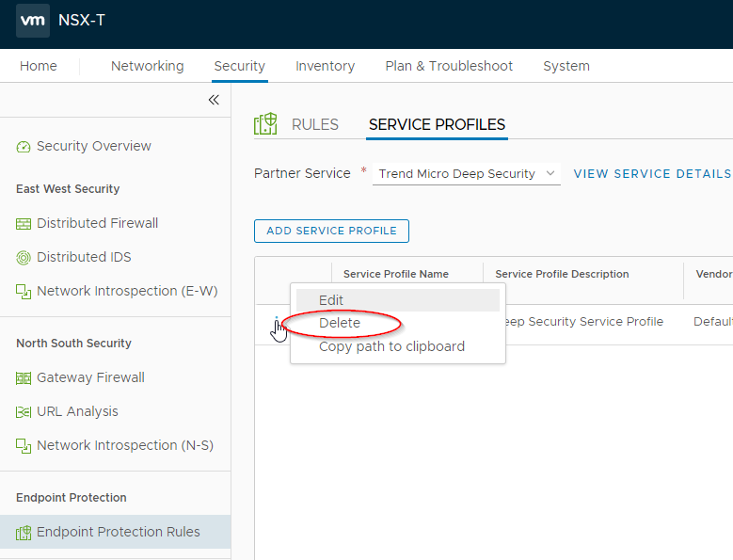Open the Networking top navigation tab
Viewport: 733px width, 560px height.
click(147, 66)
